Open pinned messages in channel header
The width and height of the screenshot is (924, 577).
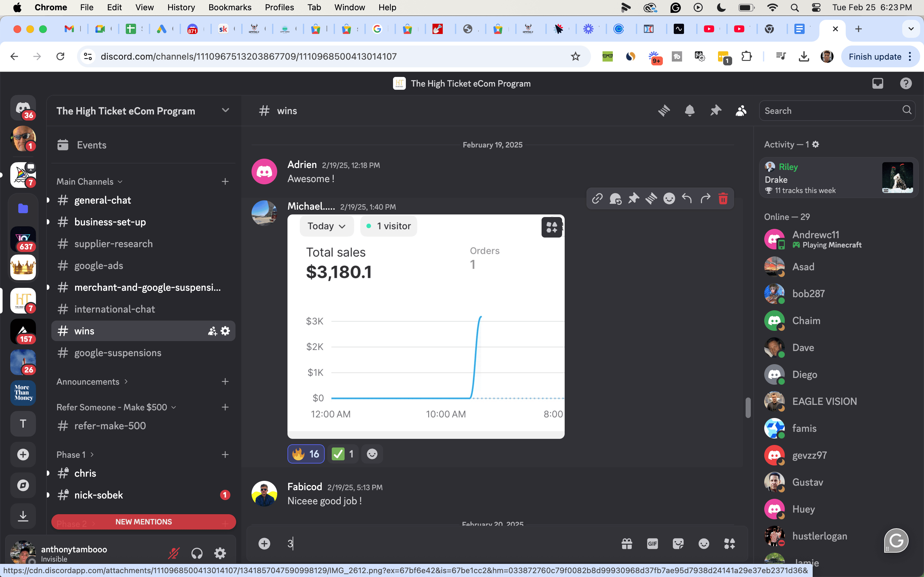click(715, 111)
